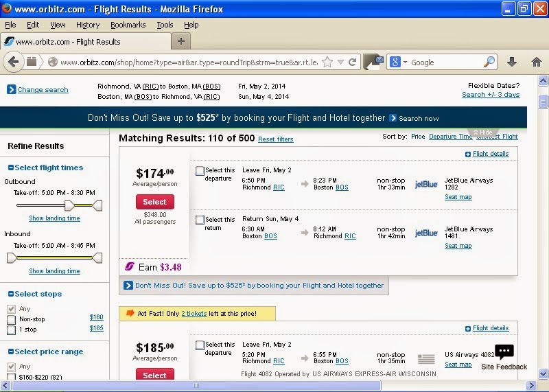Image resolution: width=549 pixels, height=392 pixels.
Task: Open the View menu
Action: click(58, 25)
